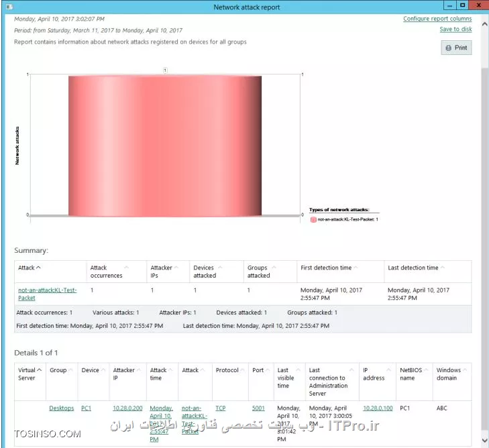Viewport: 489px width, 448px height.
Task: Click attacker IP 10.28.0.200 link
Action: (127, 408)
